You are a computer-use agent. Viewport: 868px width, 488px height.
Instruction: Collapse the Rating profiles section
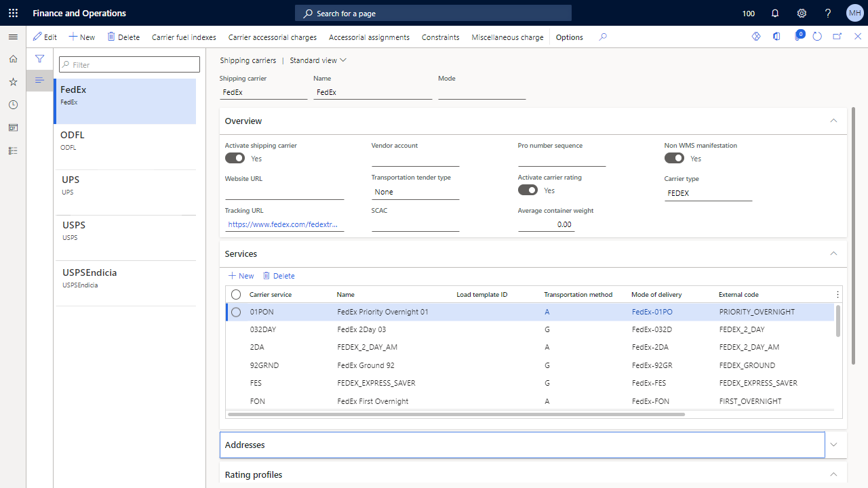point(833,474)
